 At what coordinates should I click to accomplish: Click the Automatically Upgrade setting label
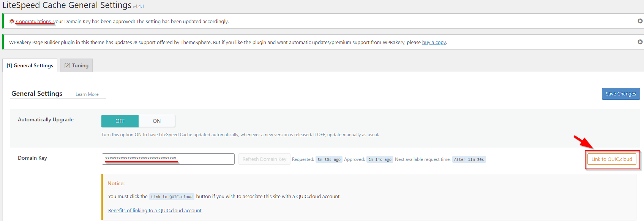[x=46, y=119]
